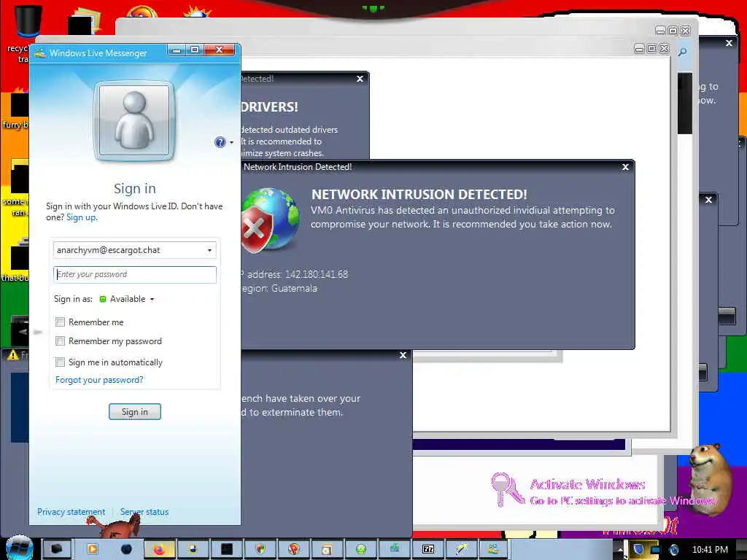
Task: Click the black square taskbar icon
Action: [x=227, y=549]
